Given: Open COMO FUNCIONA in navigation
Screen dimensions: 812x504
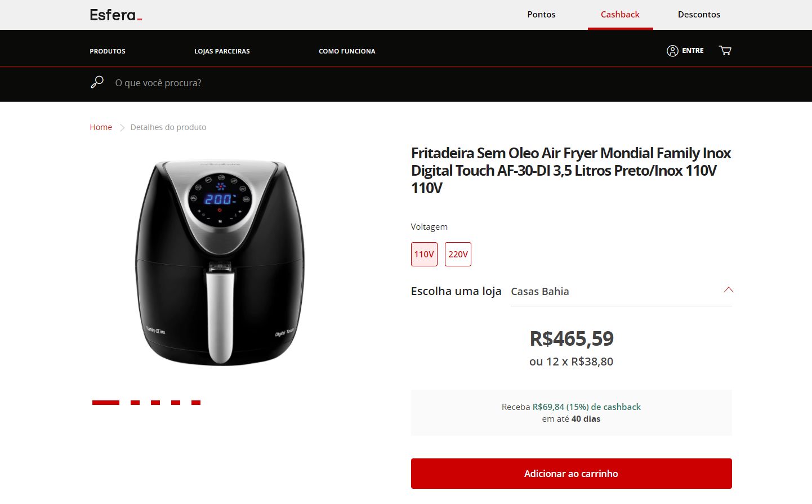Looking at the screenshot, I should coord(347,51).
